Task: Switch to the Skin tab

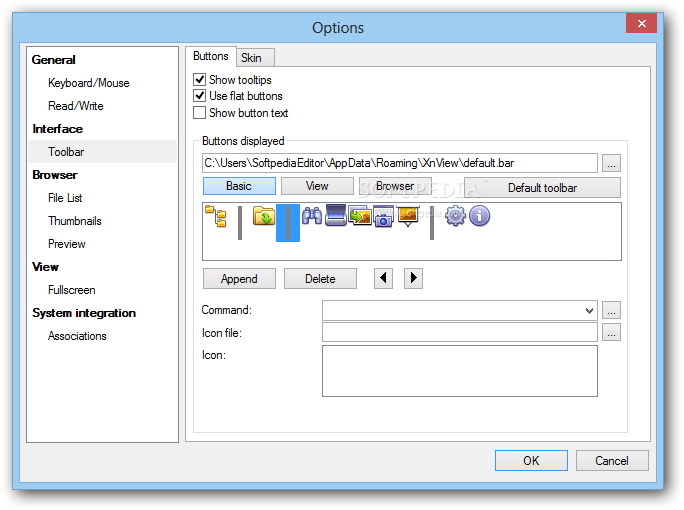Action: pyautogui.click(x=256, y=58)
